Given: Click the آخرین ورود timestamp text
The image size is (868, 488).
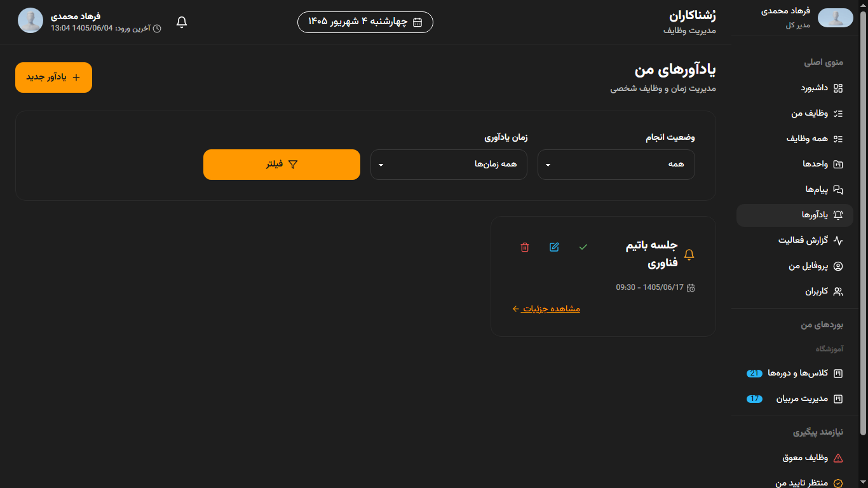Looking at the screenshot, I should coord(101,29).
